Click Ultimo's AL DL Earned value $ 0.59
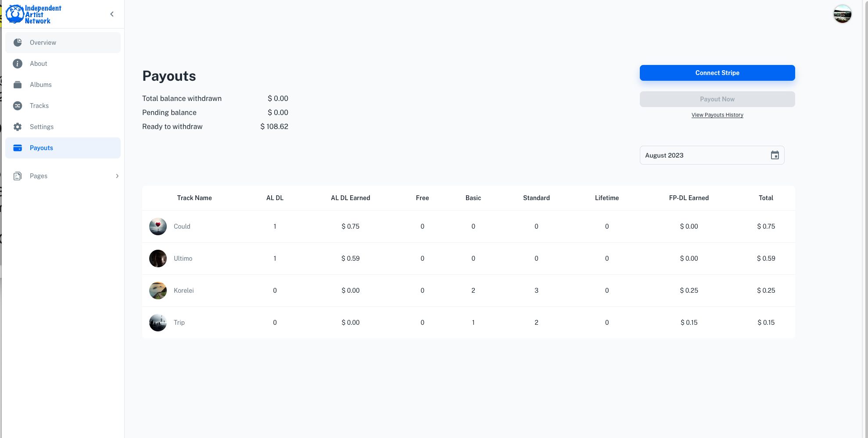This screenshot has width=868, height=438. click(350, 258)
